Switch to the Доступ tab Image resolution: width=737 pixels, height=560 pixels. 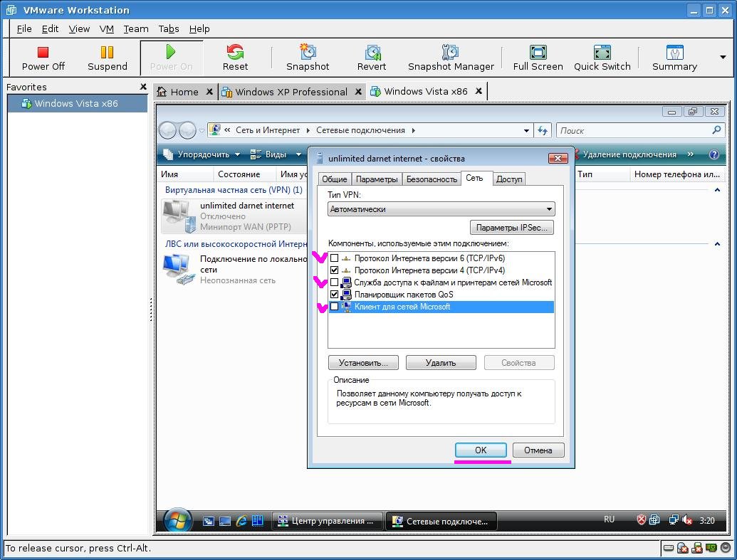pyautogui.click(x=509, y=179)
